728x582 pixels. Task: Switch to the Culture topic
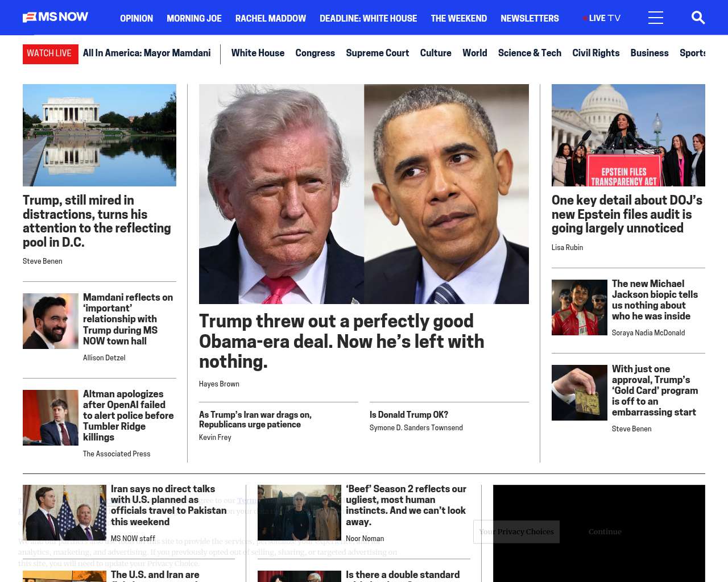(436, 53)
